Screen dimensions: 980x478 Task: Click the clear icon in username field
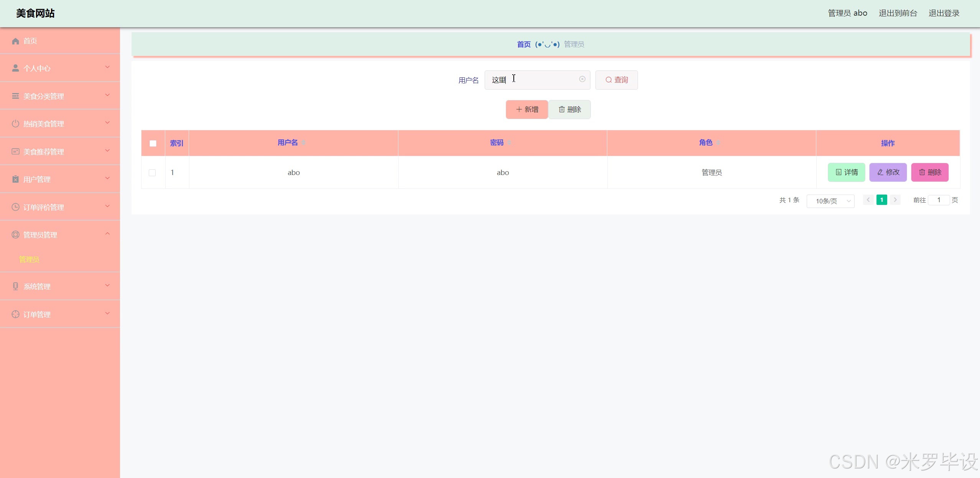[x=582, y=79]
